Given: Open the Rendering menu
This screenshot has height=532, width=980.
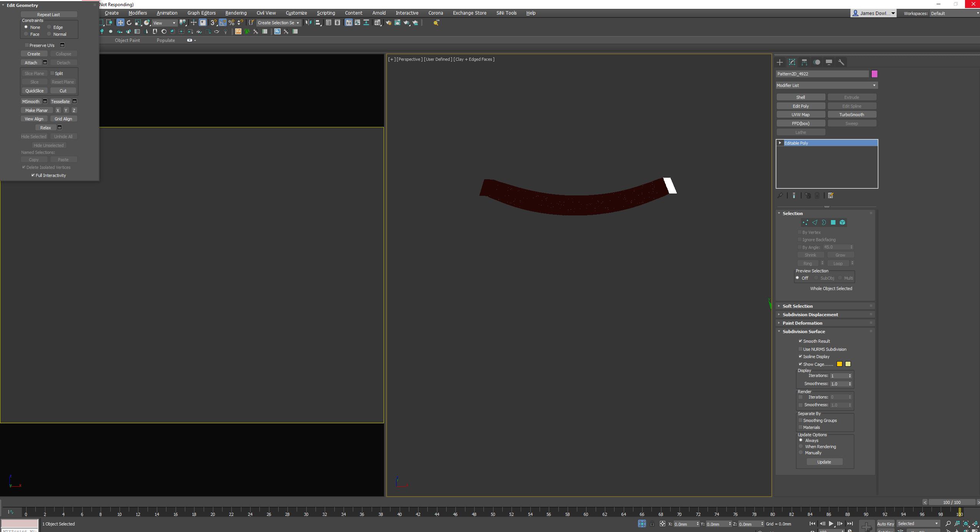Looking at the screenshot, I should tap(236, 13).
